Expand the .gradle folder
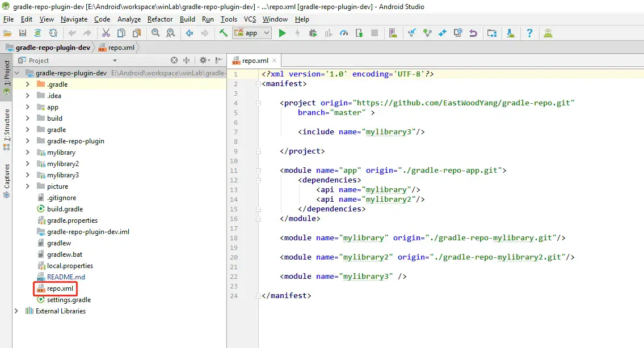Screen dimensions: 644x348 coord(27,84)
